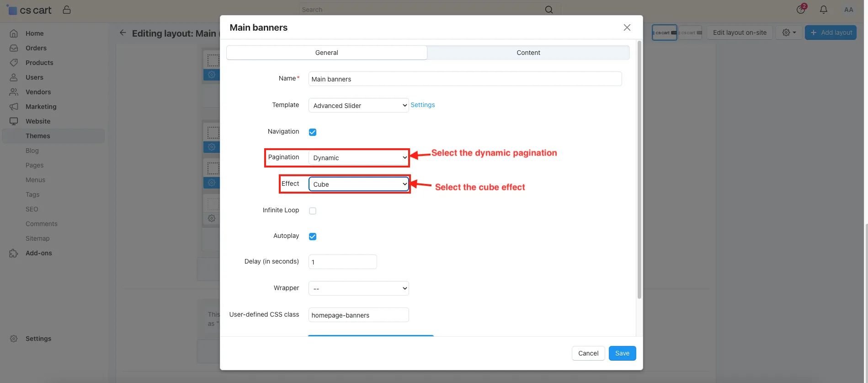Open Home in the sidebar
The height and width of the screenshot is (383, 868).
click(35, 33)
